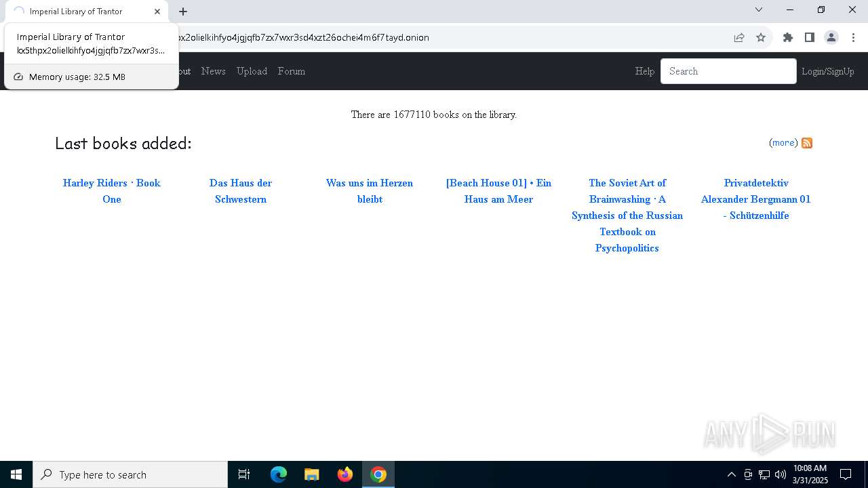Open the Help link in navbar

(x=644, y=71)
